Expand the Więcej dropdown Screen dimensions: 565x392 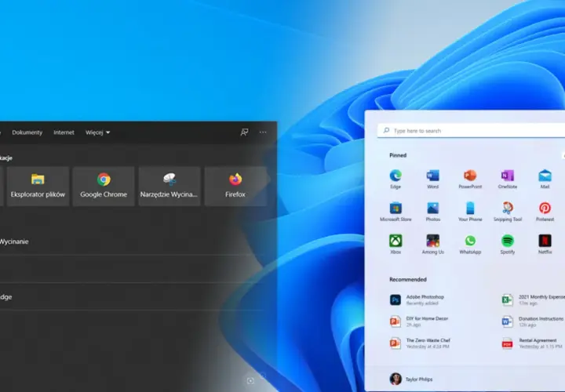tap(97, 132)
